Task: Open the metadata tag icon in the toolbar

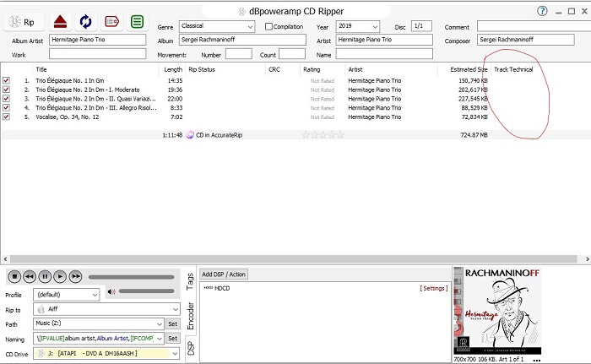Action: coord(111,23)
